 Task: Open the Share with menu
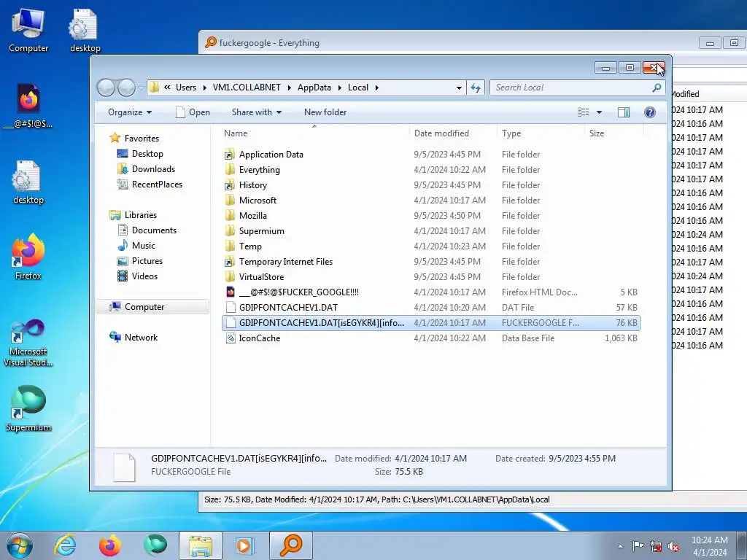[257, 112]
